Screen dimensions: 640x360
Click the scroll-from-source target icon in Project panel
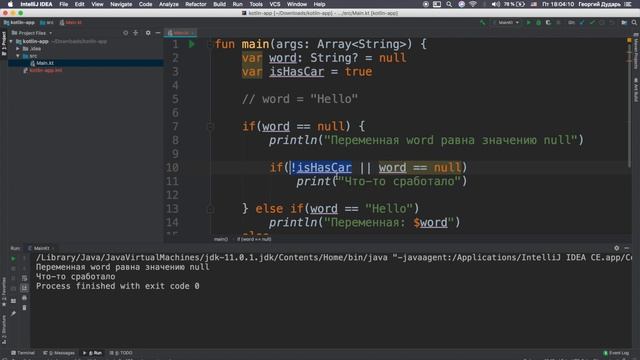[125, 33]
